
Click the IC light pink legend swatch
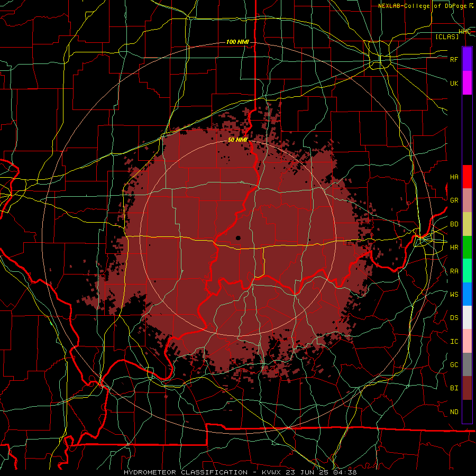[x=467, y=341]
